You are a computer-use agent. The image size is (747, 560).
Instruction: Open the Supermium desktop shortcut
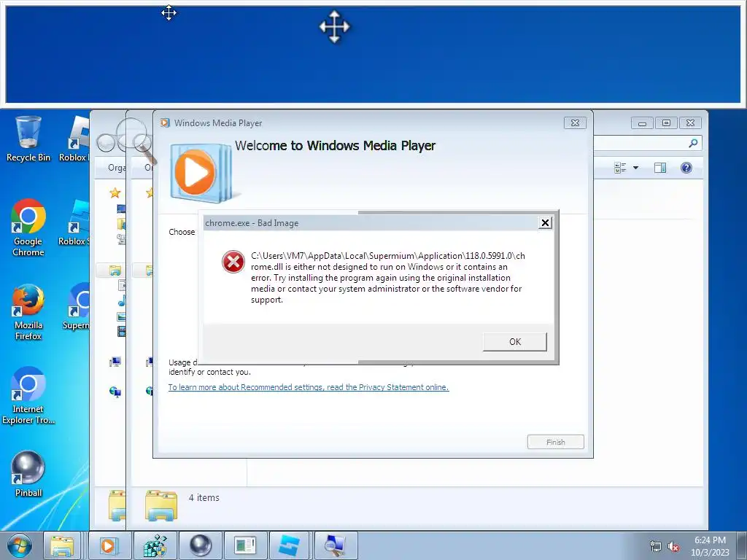[x=76, y=307]
